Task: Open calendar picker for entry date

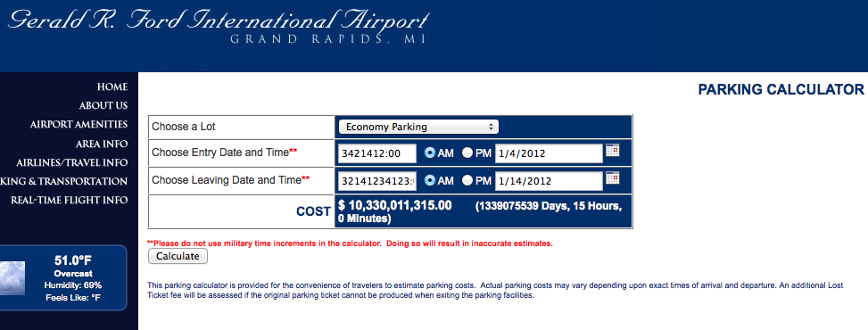Action: point(612,150)
